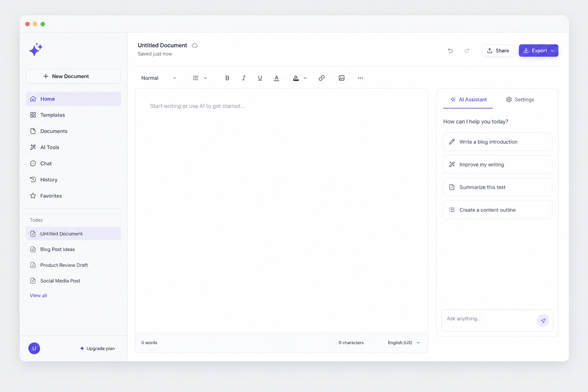Click the 0 words counter

149,343
